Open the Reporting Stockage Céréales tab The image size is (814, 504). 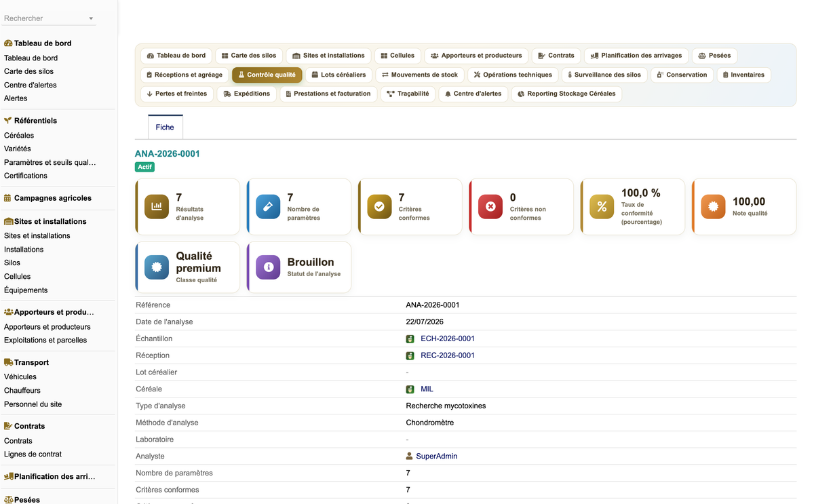click(x=566, y=94)
